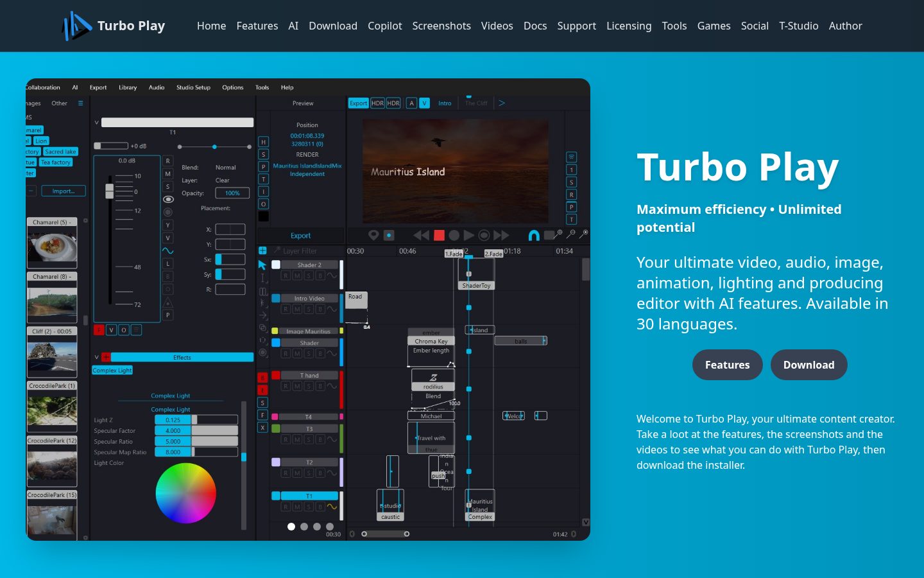924x578 pixels.
Task: Open the library panel hamburger menu
Action: coord(81,103)
